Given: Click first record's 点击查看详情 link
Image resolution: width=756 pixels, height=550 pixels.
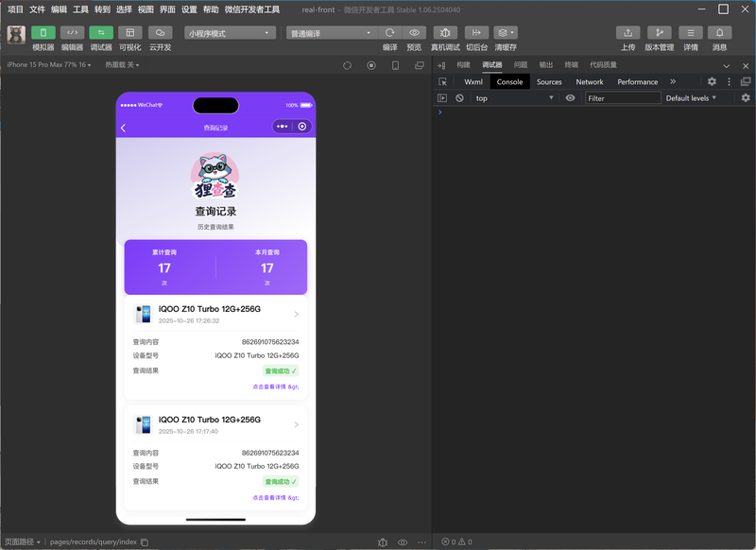Looking at the screenshot, I should tap(276, 387).
